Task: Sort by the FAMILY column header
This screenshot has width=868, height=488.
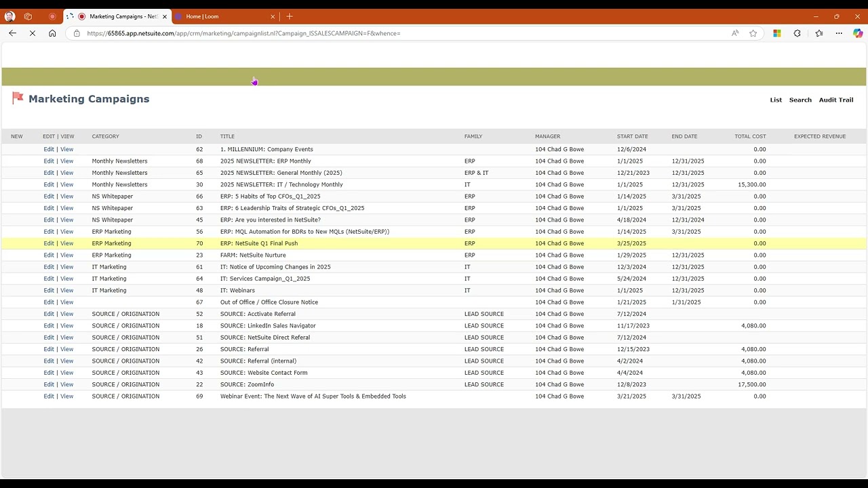Action: (x=473, y=136)
